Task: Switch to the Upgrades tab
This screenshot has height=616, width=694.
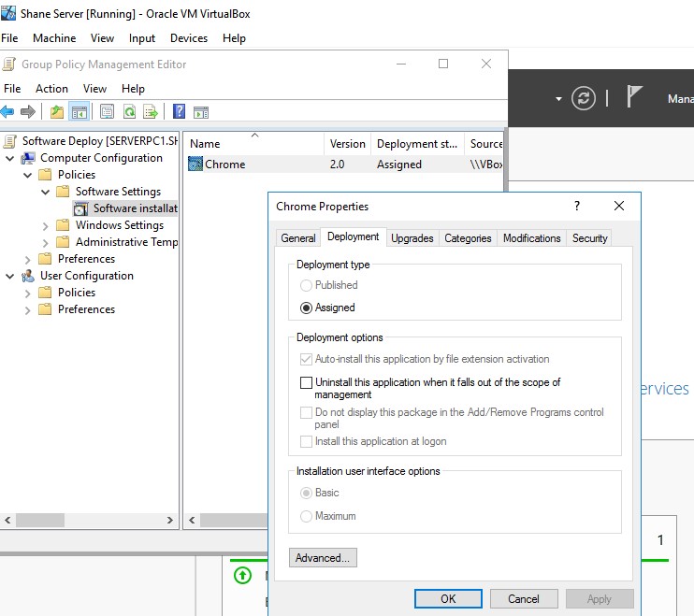Action: tap(412, 238)
